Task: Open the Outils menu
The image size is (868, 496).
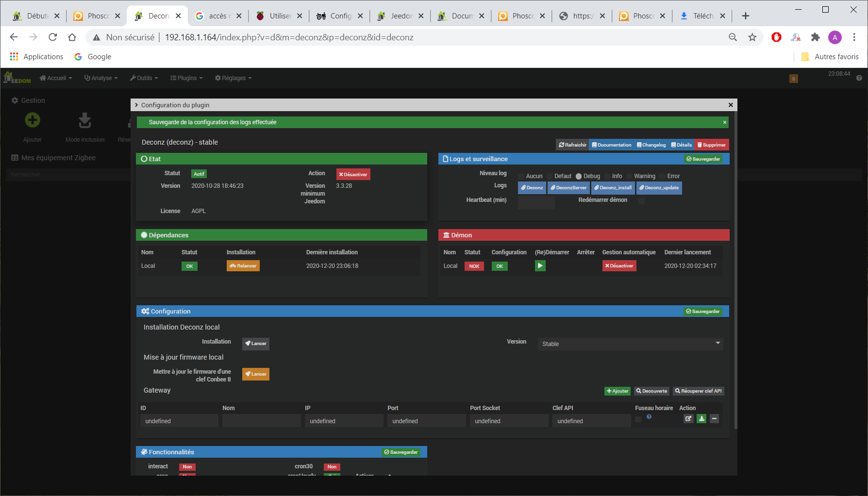Action: 144,78
